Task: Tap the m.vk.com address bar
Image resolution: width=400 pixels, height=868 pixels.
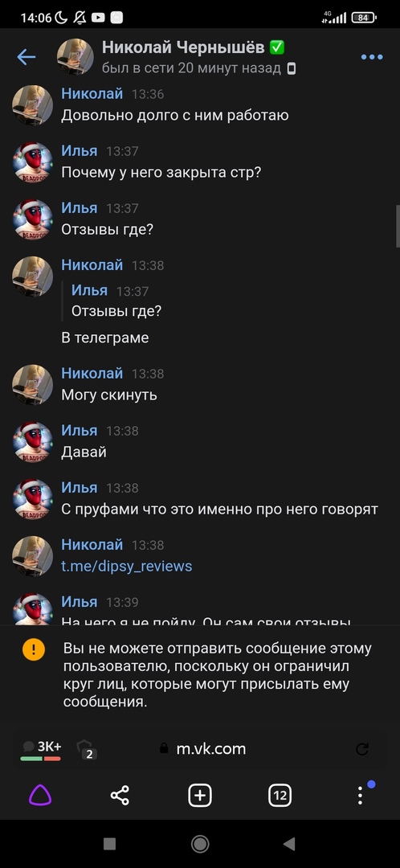Action: click(210, 749)
